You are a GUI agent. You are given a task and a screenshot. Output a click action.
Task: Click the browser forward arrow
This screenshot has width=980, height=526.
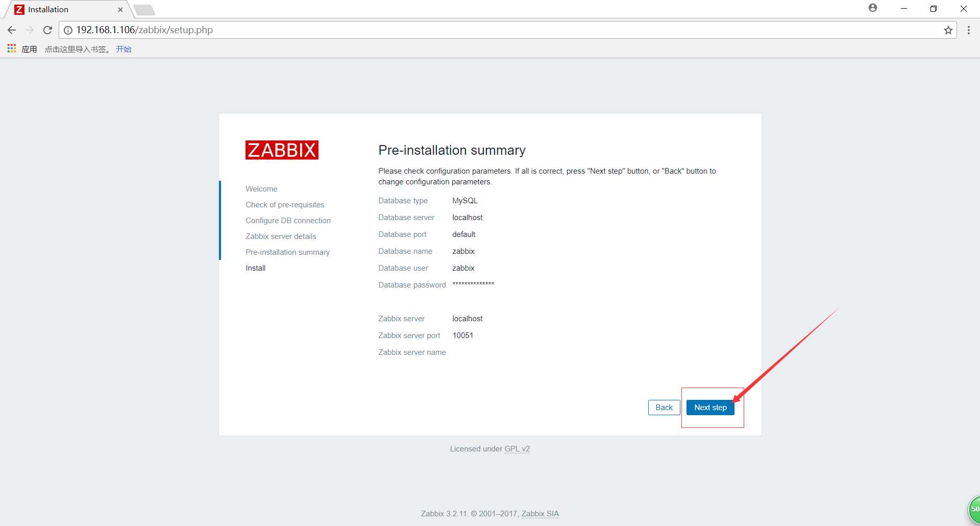coord(30,30)
